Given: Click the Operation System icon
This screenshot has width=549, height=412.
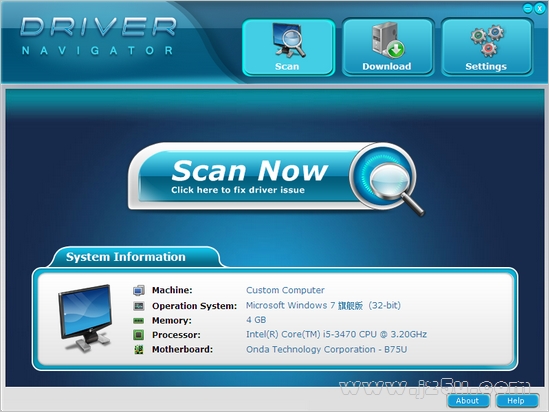Looking at the screenshot, I should pyautogui.click(x=139, y=306).
